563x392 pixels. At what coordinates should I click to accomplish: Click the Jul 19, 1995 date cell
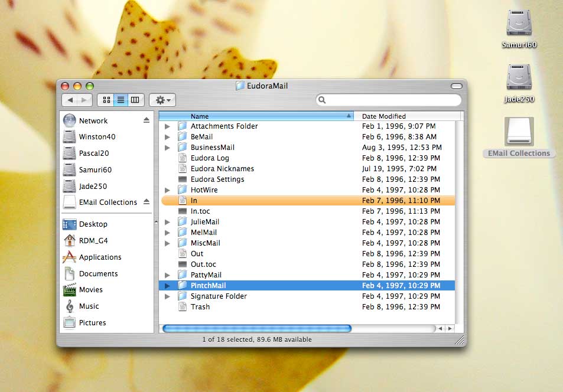[x=399, y=169]
